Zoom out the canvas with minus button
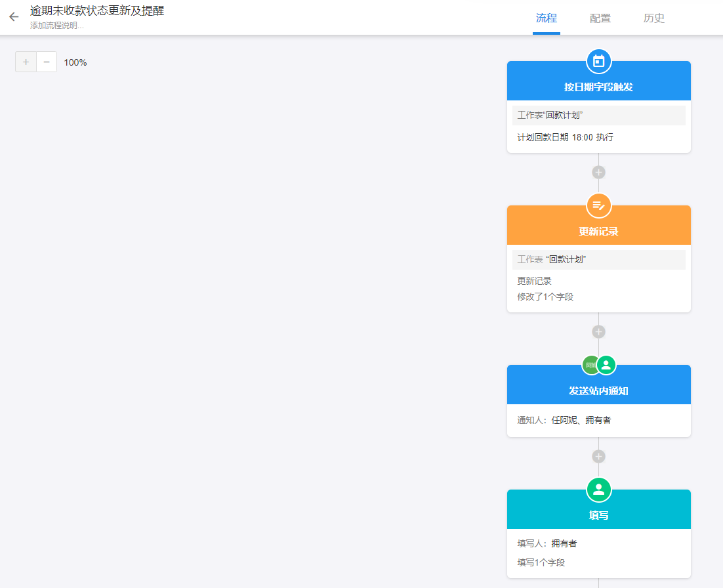The image size is (723, 588). click(x=47, y=62)
